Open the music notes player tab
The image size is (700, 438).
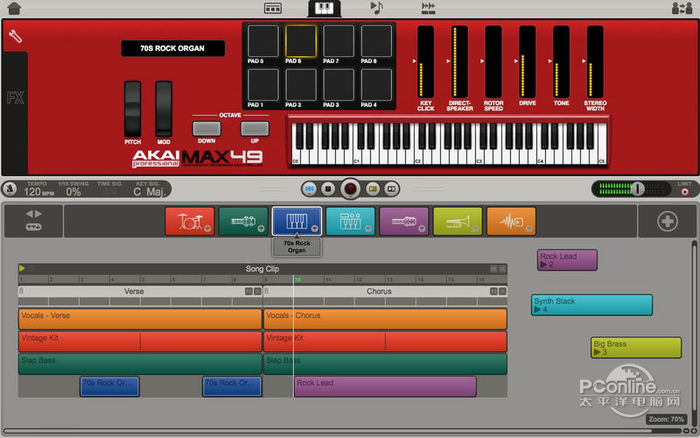(x=376, y=8)
